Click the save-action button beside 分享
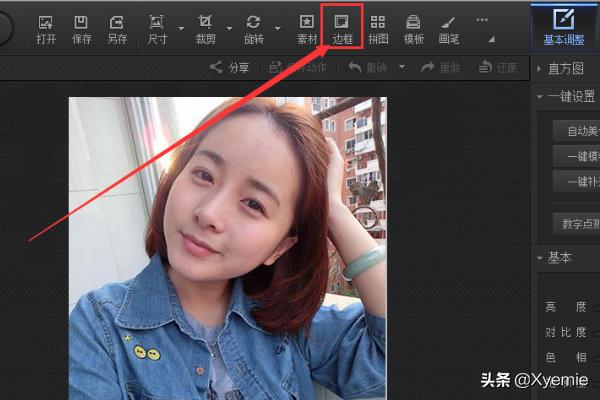 pos(298,68)
